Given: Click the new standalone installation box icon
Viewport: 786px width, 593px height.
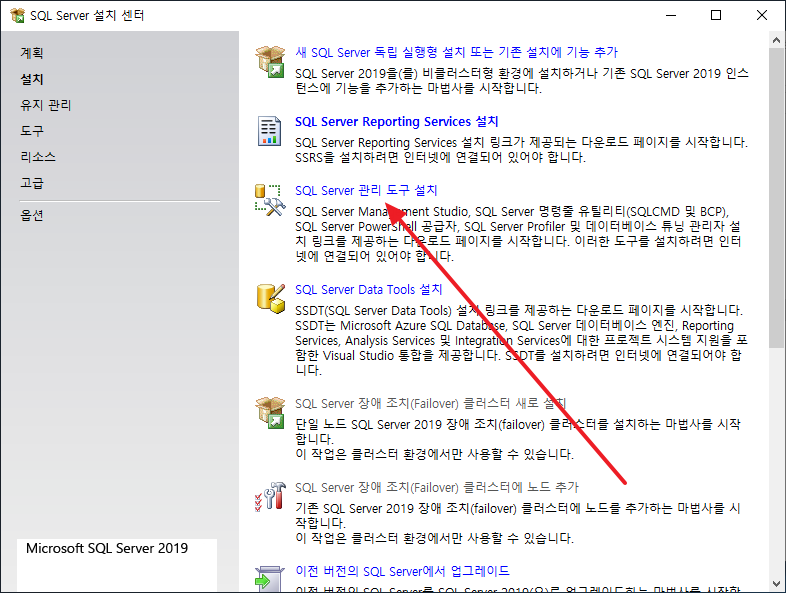Looking at the screenshot, I should 270,61.
